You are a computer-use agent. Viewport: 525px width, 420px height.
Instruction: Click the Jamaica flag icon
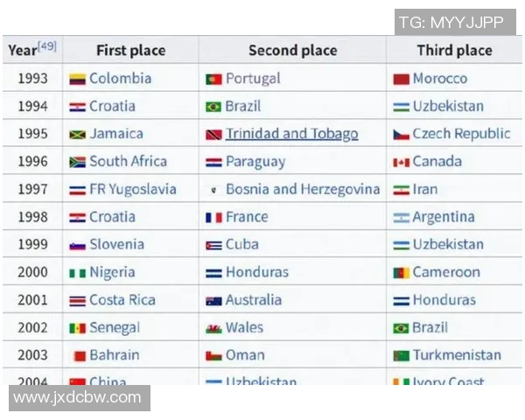coord(77,135)
